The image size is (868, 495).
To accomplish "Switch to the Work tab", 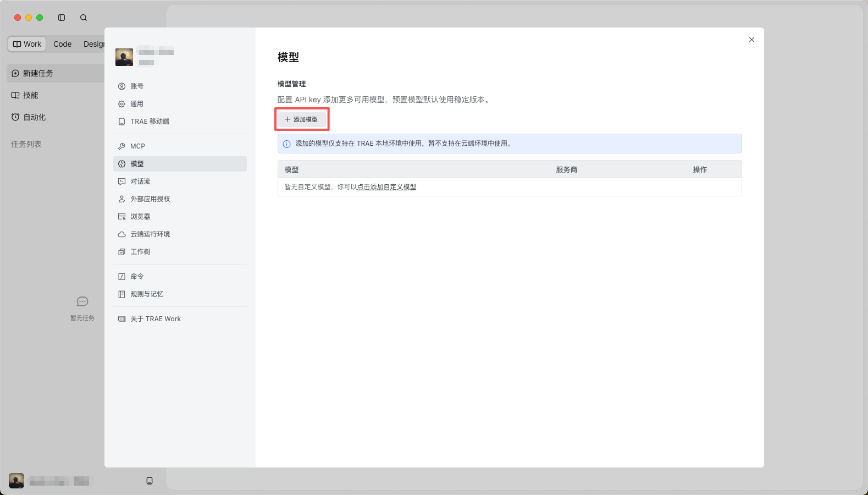I will tap(27, 44).
